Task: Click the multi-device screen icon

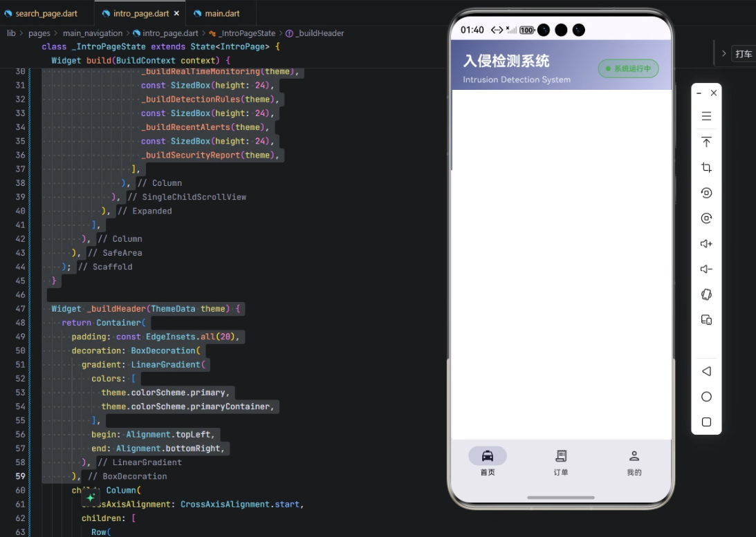Action: click(x=706, y=320)
